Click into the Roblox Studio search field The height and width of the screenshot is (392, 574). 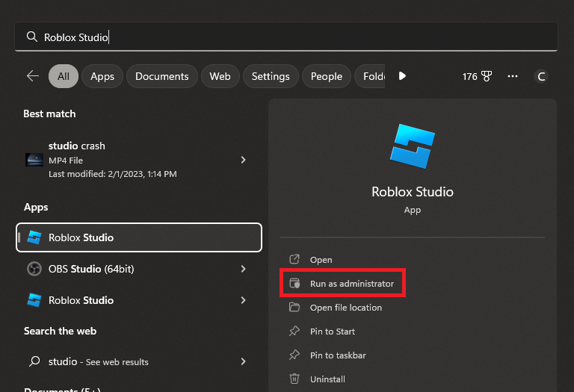coord(286,37)
